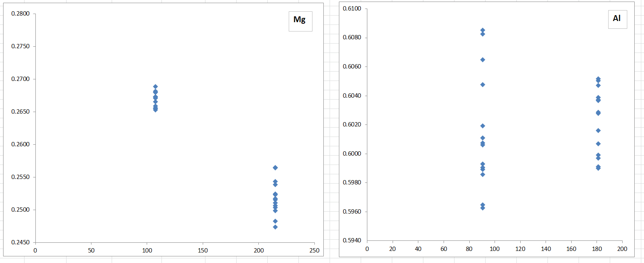Select the Al data point near 0.6048 at x=90
The width and height of the screenshot is (644, 263).
[483, 85]
